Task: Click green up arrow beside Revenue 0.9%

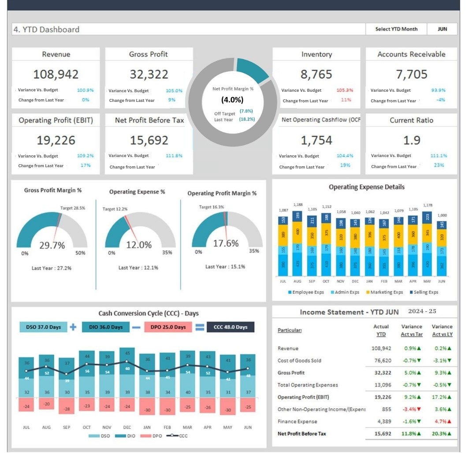Action: (x=419, y=348)
